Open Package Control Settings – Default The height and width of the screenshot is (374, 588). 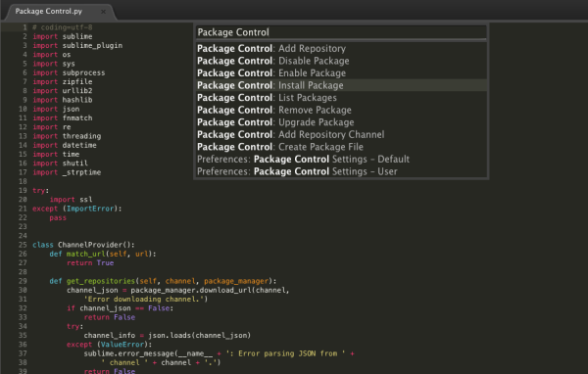[341, 160]
